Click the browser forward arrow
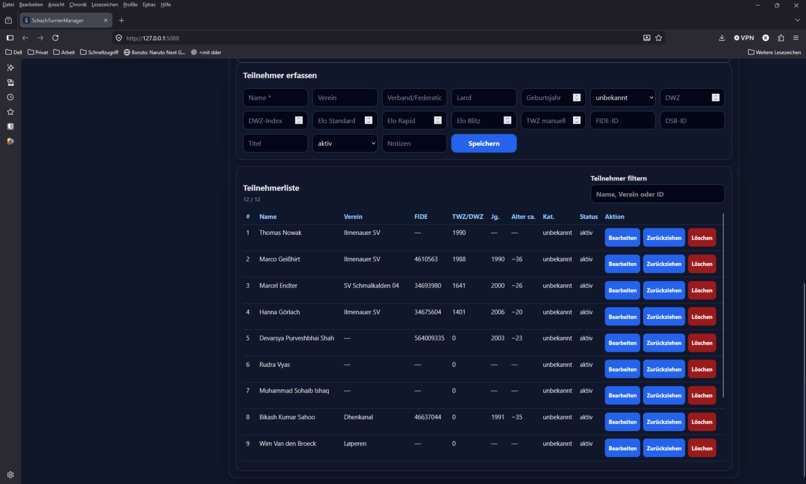The width and height of the screenshot is (806, 484). pos(40,38)
